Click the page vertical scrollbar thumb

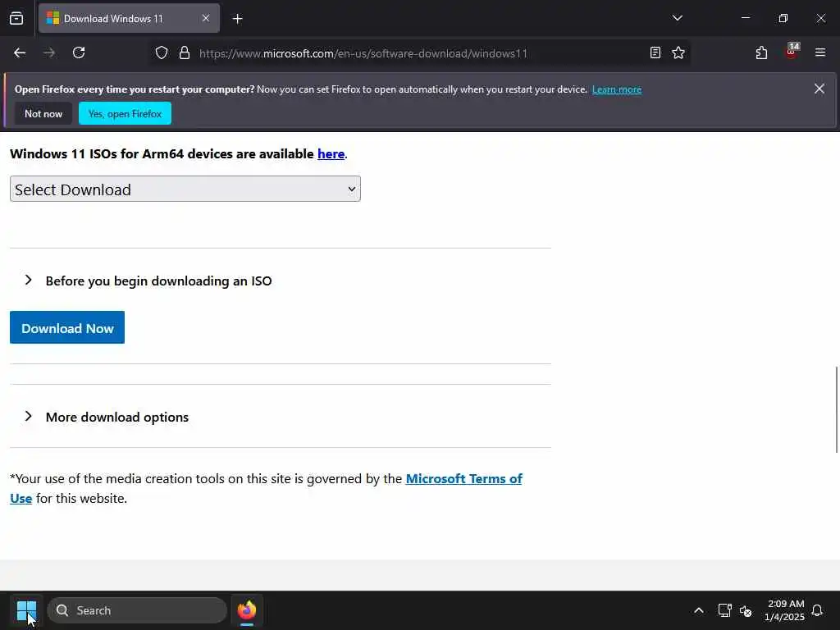[836, 409]
